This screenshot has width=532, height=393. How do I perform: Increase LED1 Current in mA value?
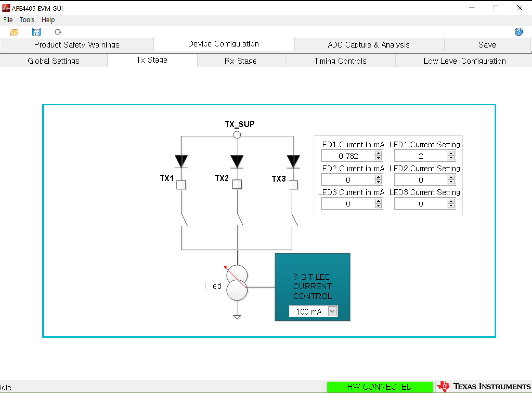coord(378,153)
